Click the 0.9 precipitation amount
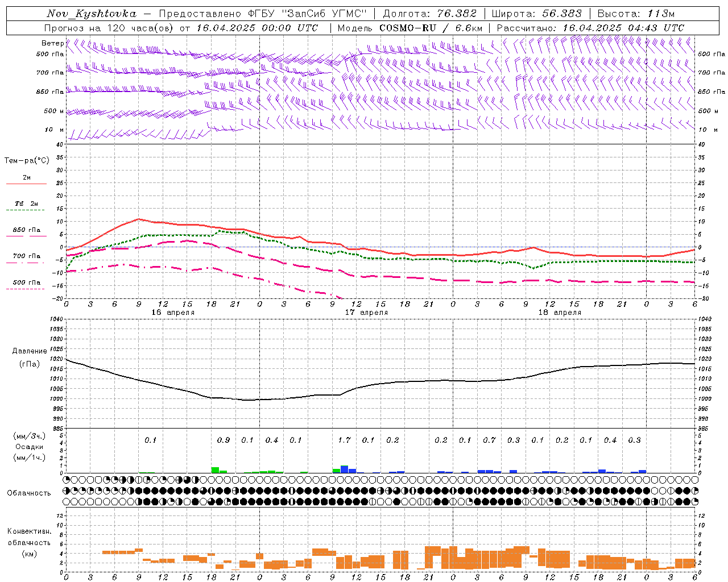This screenshot has height=582, width=728. 224,440
